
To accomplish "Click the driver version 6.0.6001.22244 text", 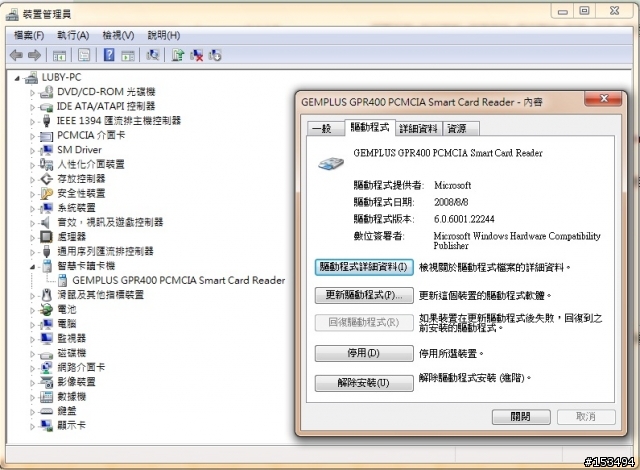I will click(464, 219).
